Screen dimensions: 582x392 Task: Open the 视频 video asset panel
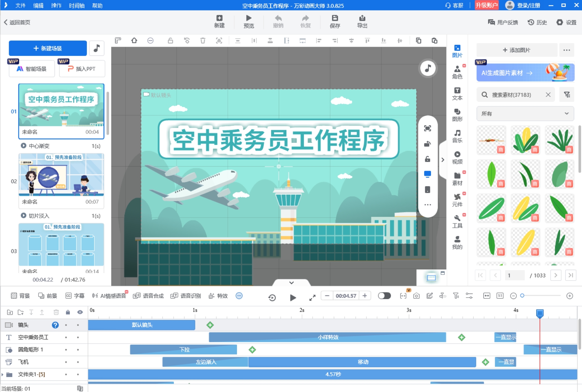tap(457, 157)
